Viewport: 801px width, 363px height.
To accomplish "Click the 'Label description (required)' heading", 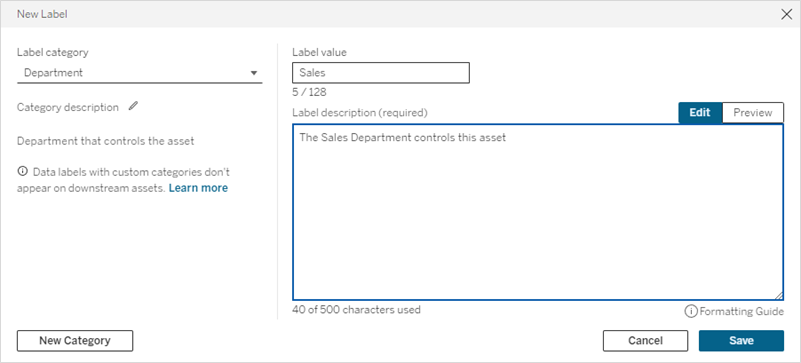I will click(x=360, y=113).
